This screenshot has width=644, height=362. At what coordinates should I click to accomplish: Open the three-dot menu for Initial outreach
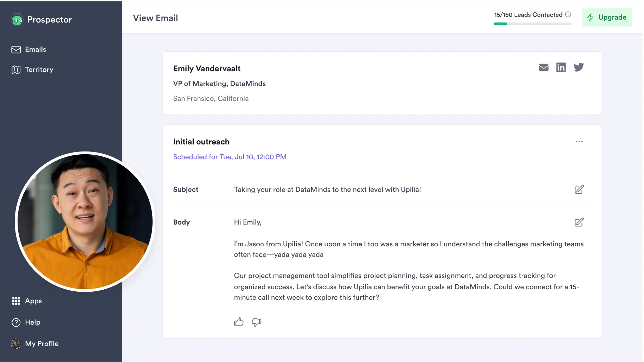579,142
